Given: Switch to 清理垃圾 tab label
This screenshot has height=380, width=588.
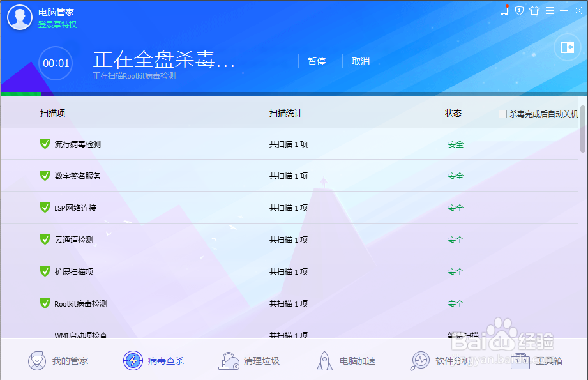Looking at the screenshot, I should tap(262, 361).
